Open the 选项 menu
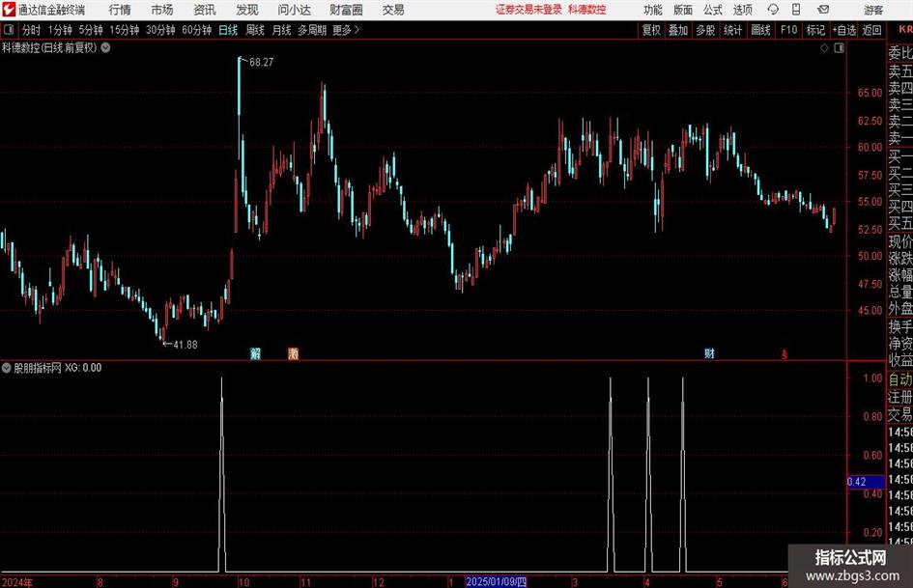This screenshot has width=913, height=588. [x=742, y=10]
